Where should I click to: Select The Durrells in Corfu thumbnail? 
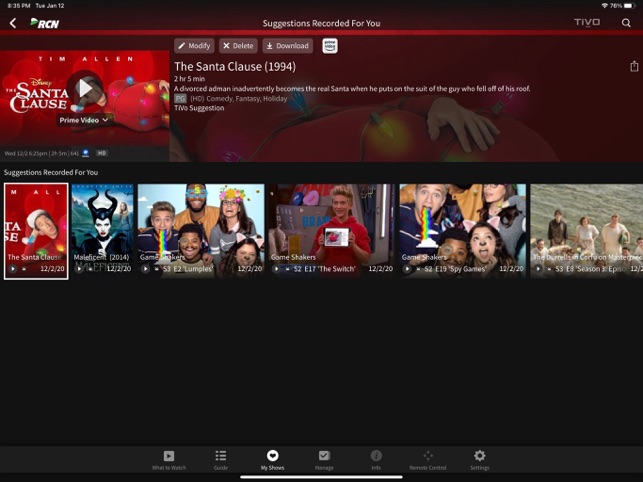tap(586, 231)
